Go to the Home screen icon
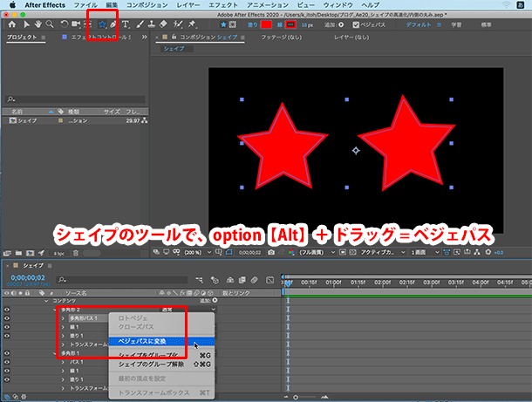 click(x=12, y=24)
